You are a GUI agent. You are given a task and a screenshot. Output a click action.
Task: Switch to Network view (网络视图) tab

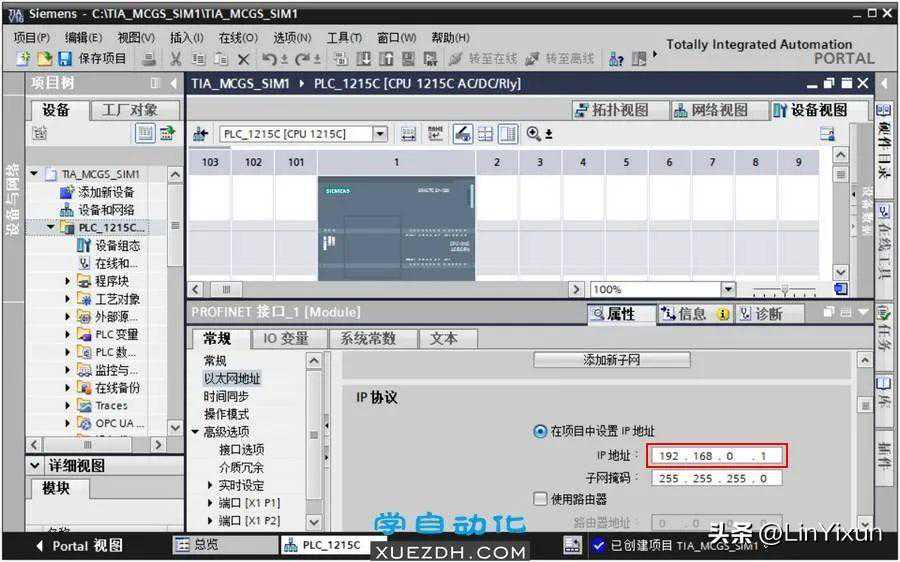coord(710,110)
